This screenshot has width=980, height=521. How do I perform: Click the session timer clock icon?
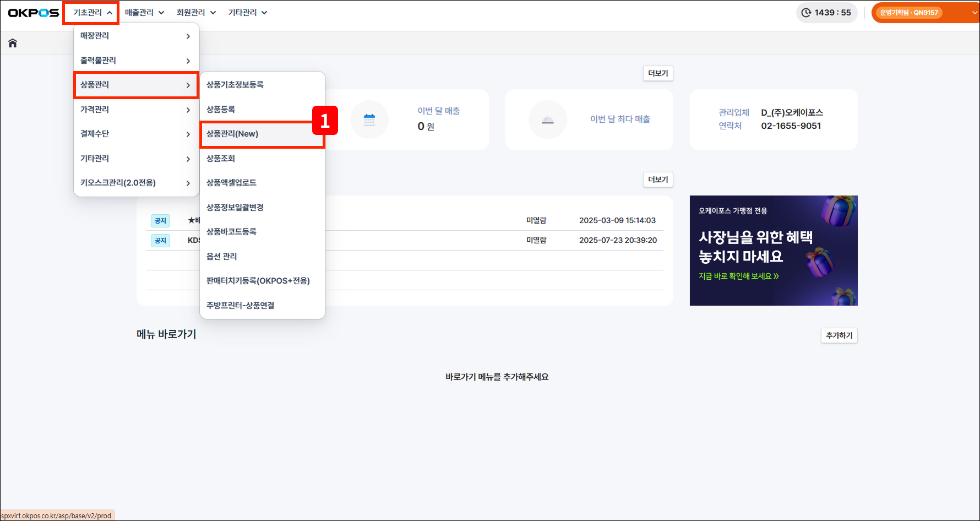(806, 13)
